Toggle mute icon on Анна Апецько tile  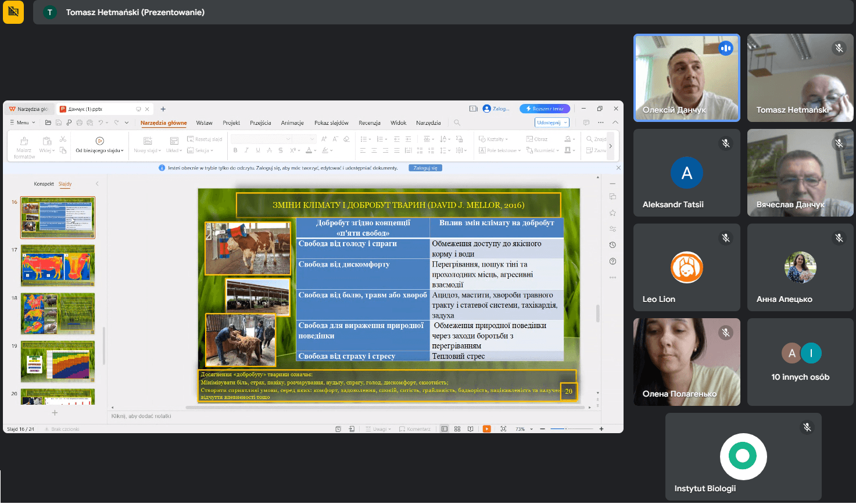(839, 237)
